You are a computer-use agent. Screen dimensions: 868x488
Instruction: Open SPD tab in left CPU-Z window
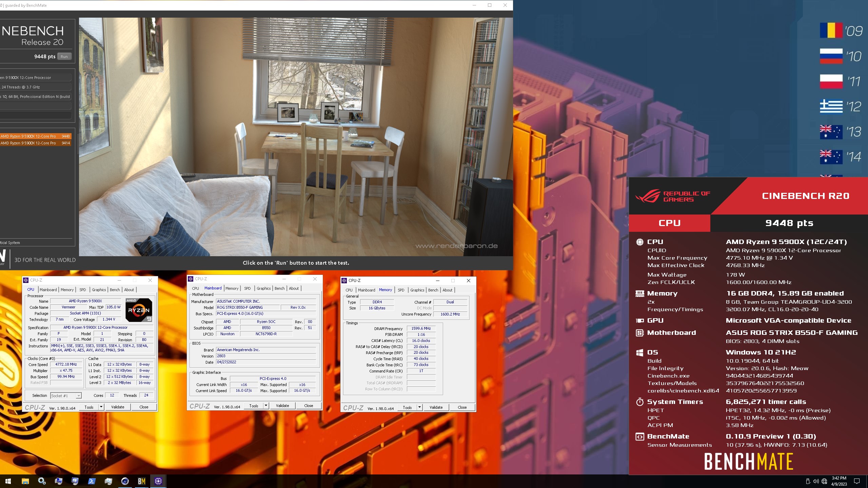coord(83,290)
